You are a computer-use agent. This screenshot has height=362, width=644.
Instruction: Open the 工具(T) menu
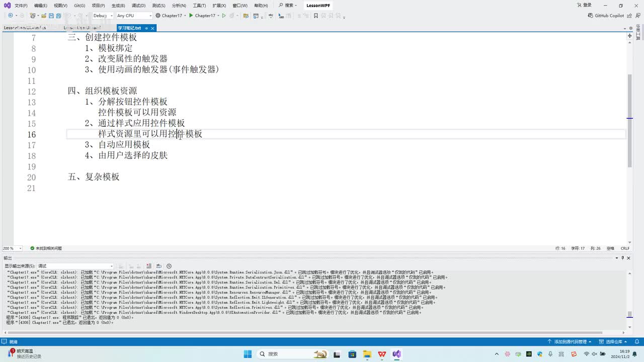pyautogui.click(x=199, y=6)
